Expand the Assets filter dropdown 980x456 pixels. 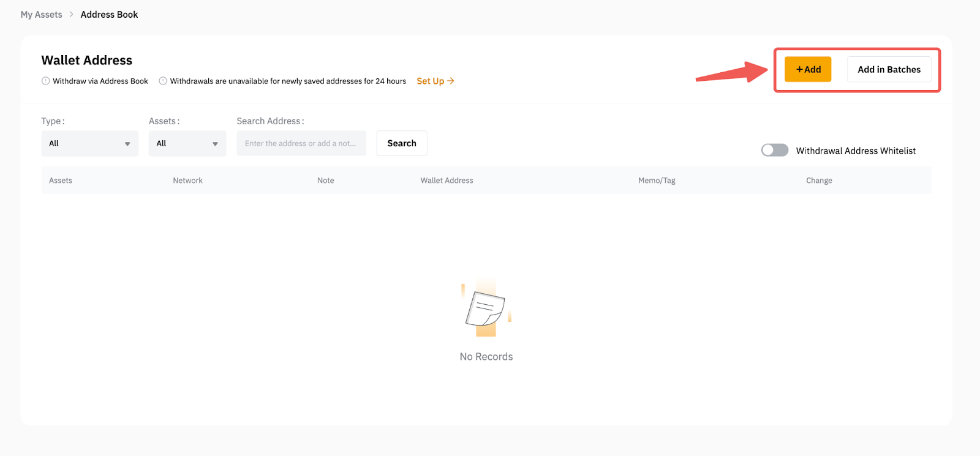187,143
